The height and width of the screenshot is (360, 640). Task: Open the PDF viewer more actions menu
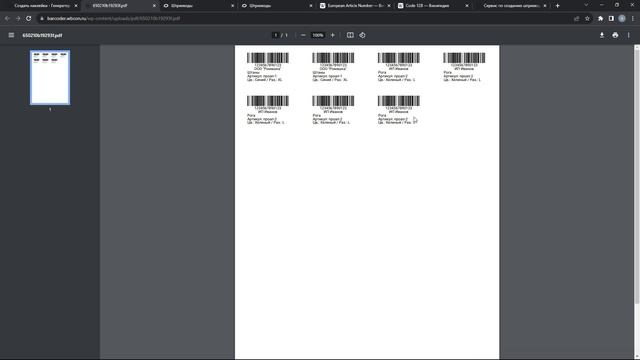629,36
